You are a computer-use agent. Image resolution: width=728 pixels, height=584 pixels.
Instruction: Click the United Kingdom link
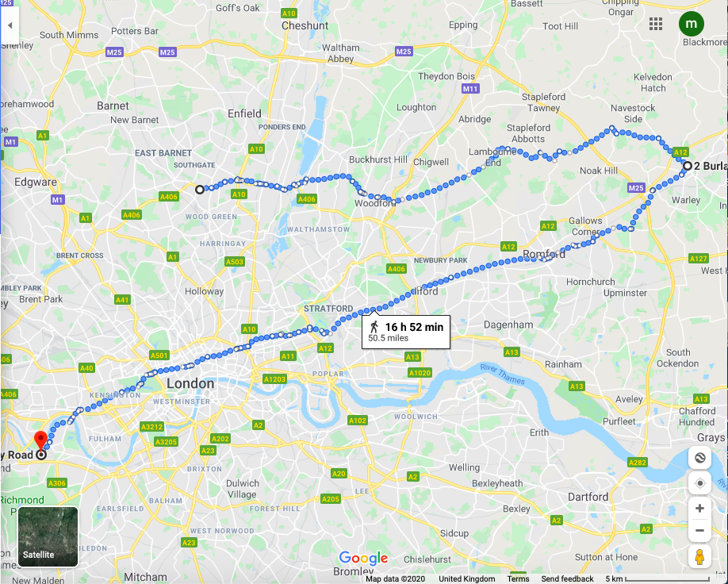click(466, 579)
